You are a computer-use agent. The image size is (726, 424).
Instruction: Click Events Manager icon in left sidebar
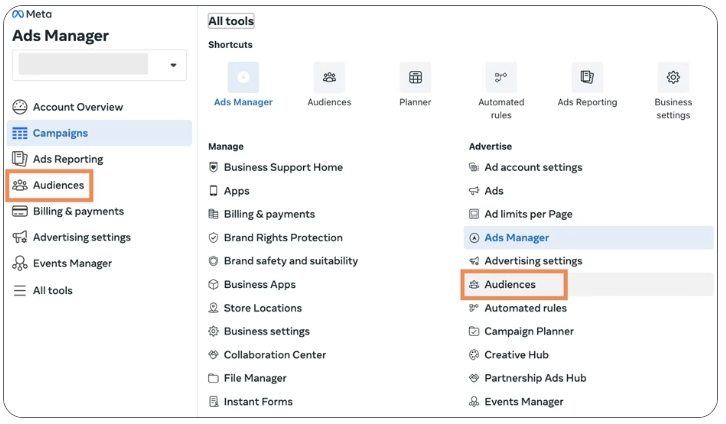[x=19, y=263]
